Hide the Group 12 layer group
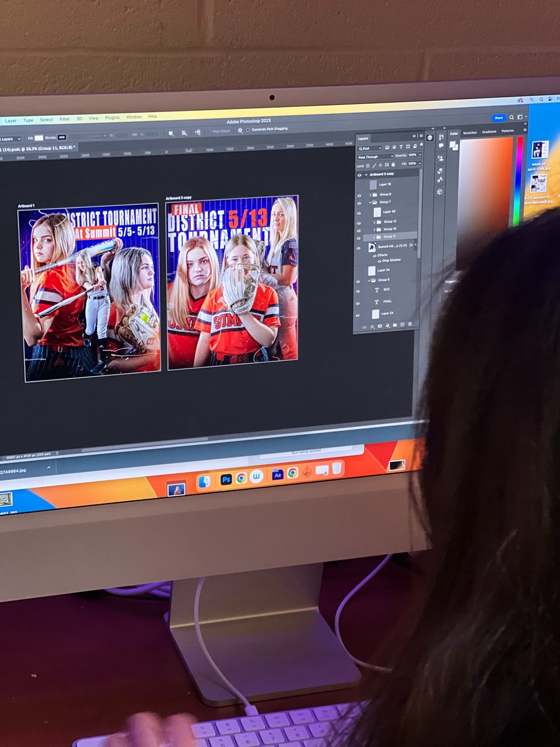The image size is (560, 747). (x=359, y=223)
